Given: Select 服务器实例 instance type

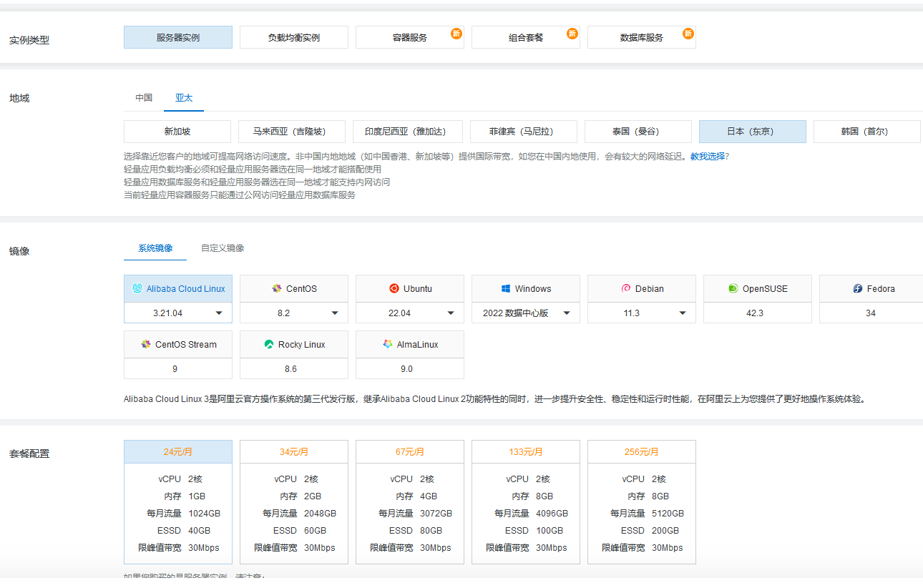Looking at the screenshot, I should pos(178,37).
